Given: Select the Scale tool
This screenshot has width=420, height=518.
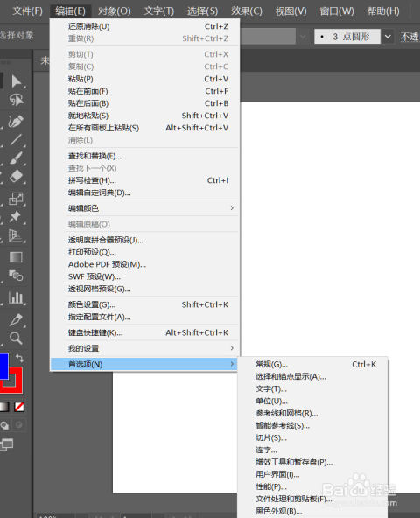Looking at the screenshot, I should tap(16, 199).
